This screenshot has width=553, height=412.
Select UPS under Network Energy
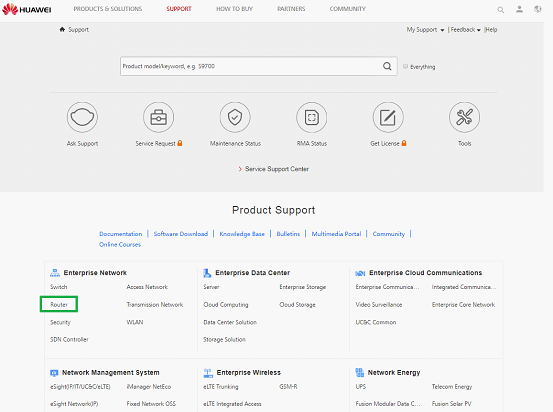pyautogui.click(x=360, y=387)
